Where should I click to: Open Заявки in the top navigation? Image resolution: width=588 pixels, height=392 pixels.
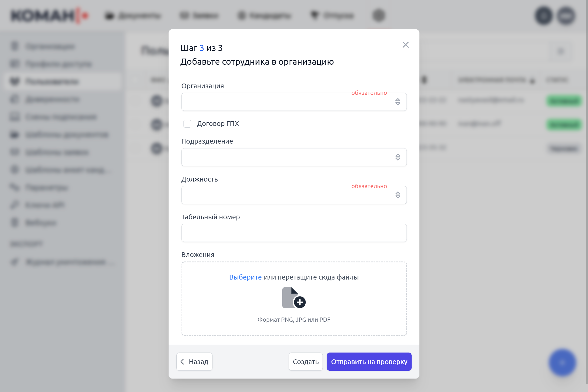coord(199,15)
